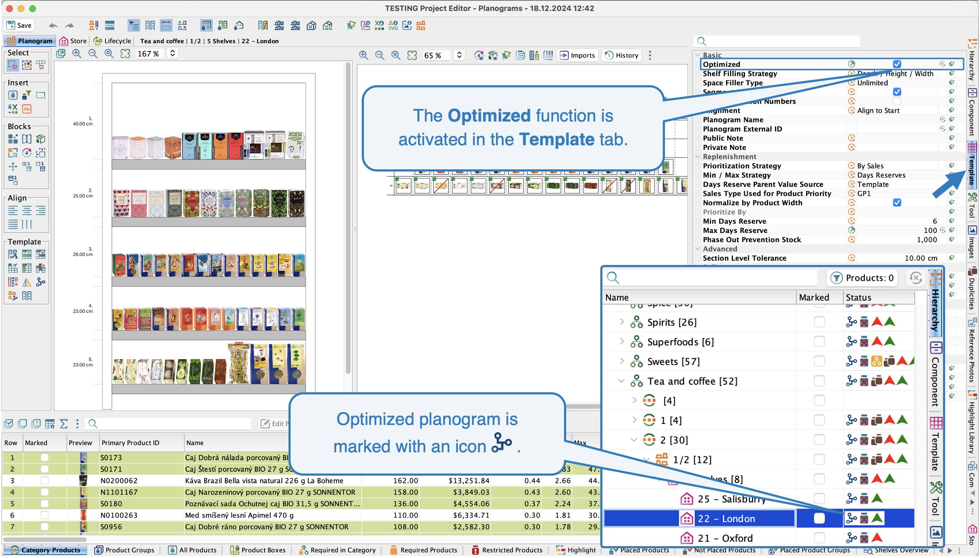
Task: Zoom out the left planogram view
Action: click(x=93, y=54)
